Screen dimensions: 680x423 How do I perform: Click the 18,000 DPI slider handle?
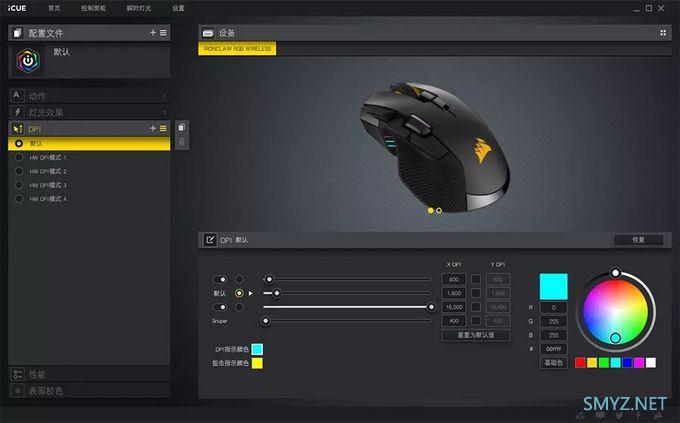click(431, 307)
